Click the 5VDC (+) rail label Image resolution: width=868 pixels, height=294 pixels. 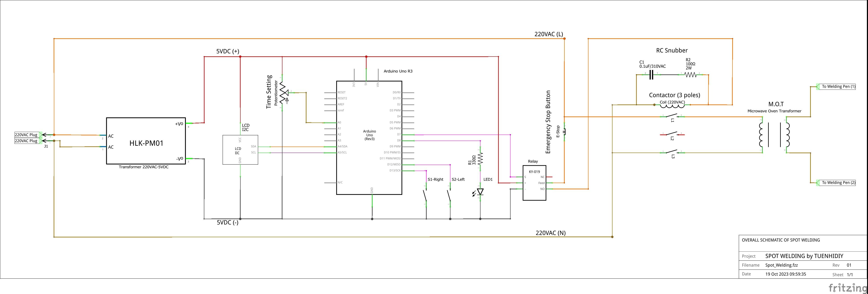(228, 51)
